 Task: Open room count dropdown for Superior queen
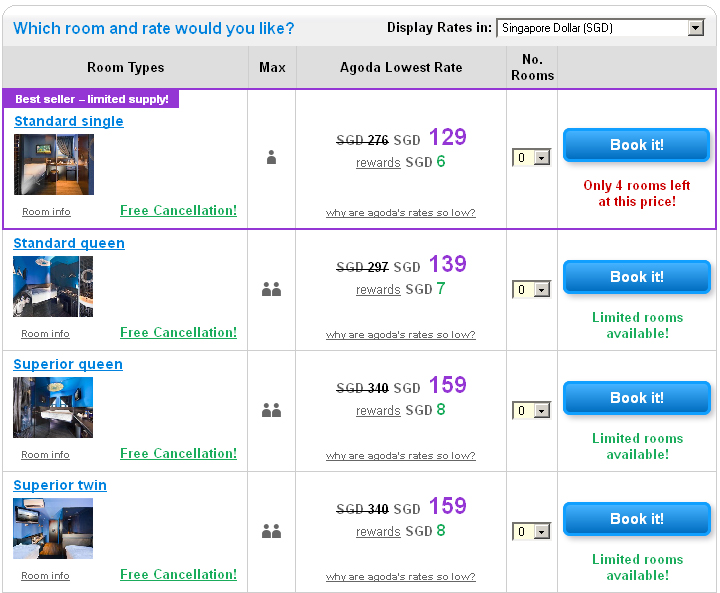(531, 410)
